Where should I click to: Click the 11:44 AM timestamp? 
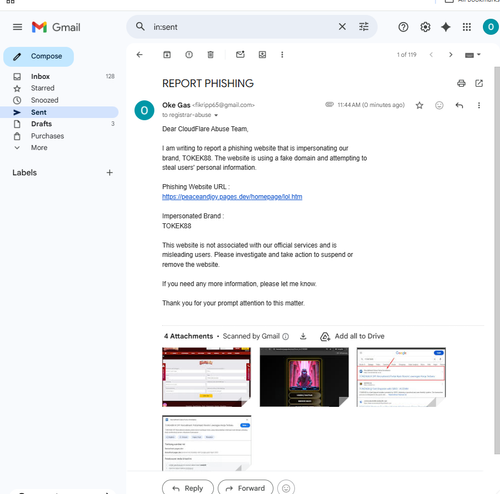(x=371, y=105)
